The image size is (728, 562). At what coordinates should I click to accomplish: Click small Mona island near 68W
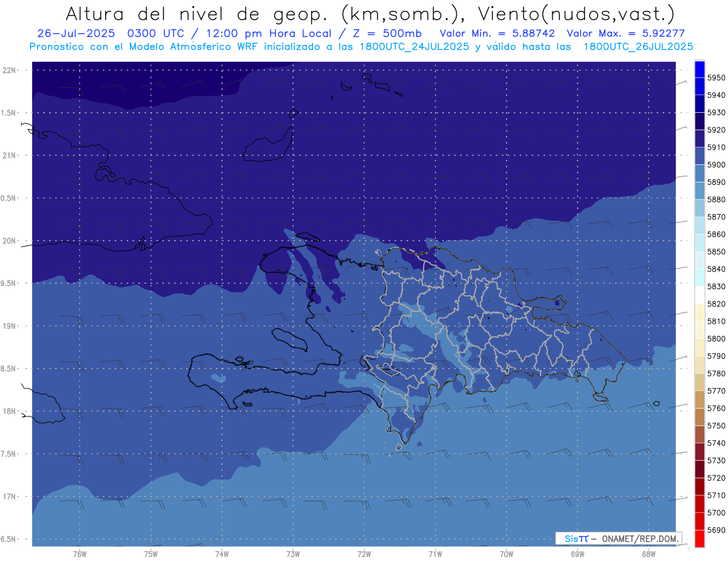pos(656,403)
